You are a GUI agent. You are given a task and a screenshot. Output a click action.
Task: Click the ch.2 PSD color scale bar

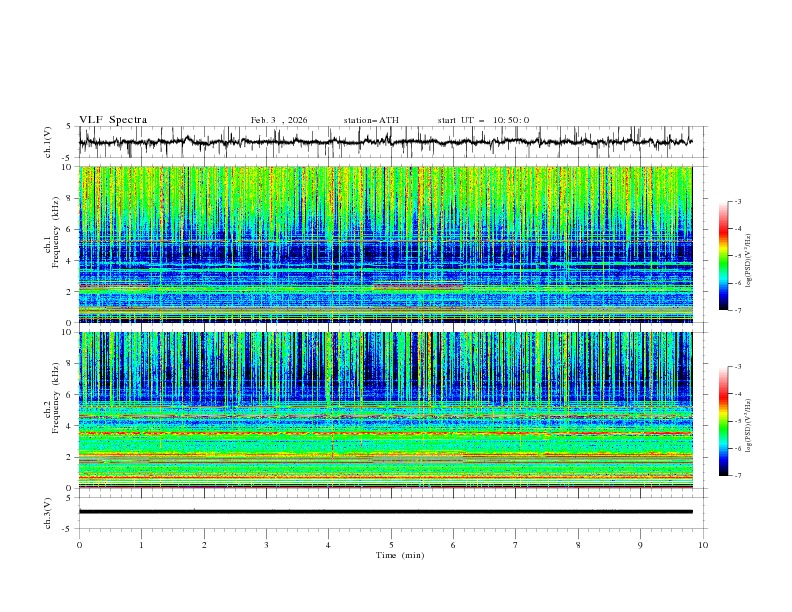[x=724, y=421]
